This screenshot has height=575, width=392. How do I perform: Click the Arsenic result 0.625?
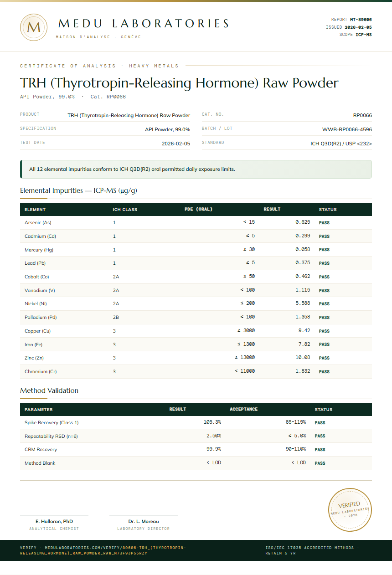tap(303, 222)
